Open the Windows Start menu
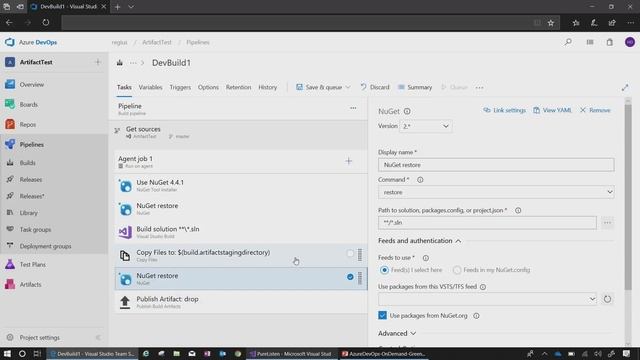The image size is (640, 360). pos(7,354)
